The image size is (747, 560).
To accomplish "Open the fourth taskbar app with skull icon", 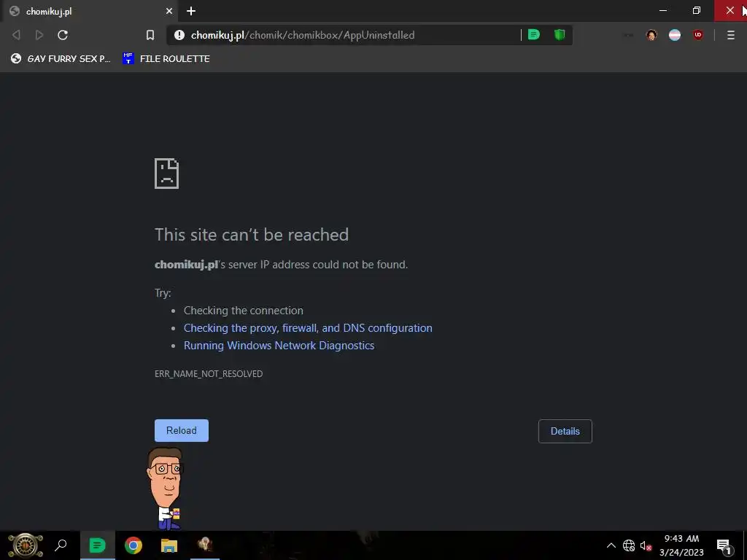I will point(205,545).
